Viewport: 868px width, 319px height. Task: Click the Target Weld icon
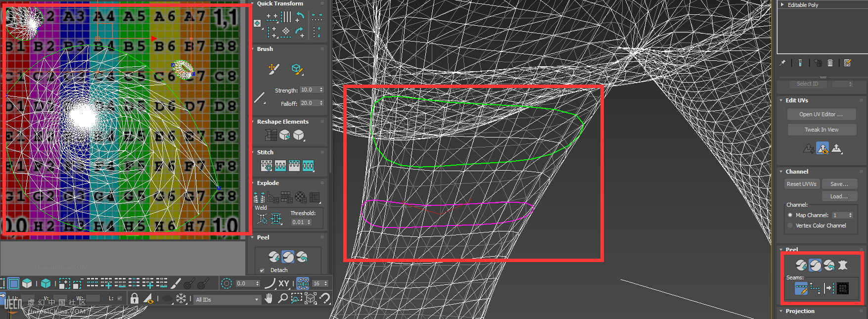[263, 219]
